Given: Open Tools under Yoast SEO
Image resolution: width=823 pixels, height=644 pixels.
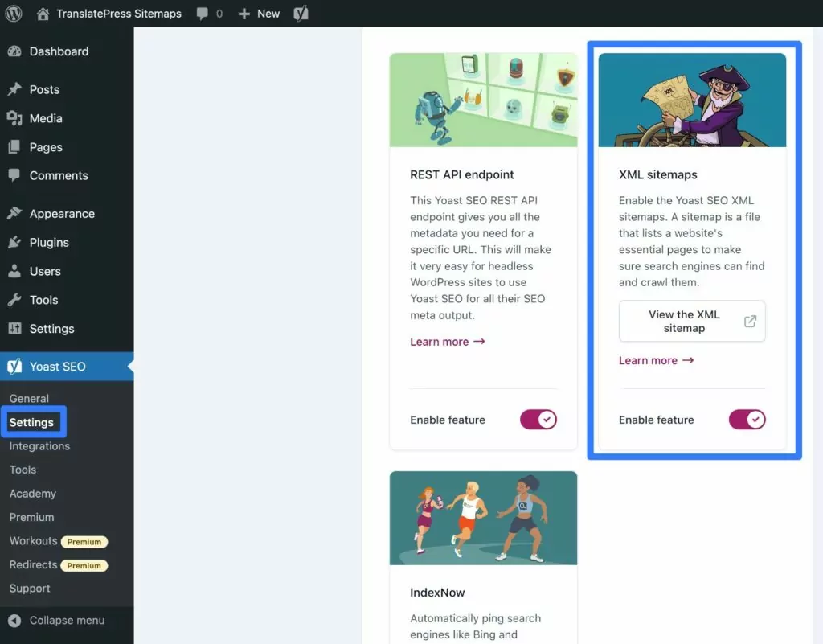Looking at the screenshot, I should click(23, 470).
